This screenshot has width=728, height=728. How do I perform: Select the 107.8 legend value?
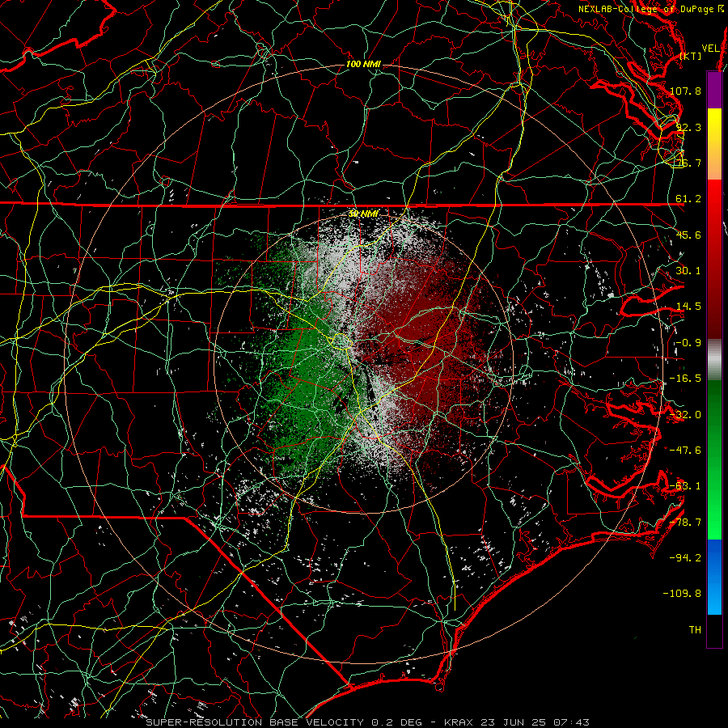[x=685, y=91]
